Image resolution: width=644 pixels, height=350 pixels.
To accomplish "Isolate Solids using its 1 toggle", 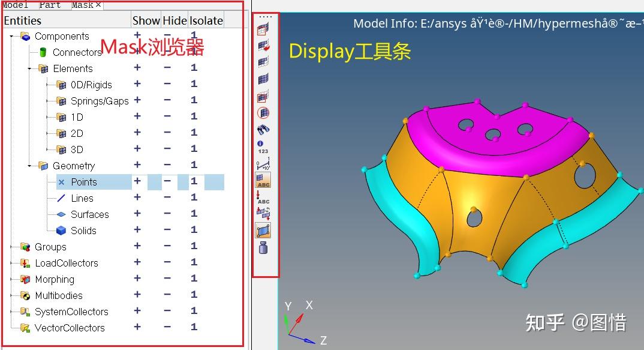I will (x=194, y=229).
